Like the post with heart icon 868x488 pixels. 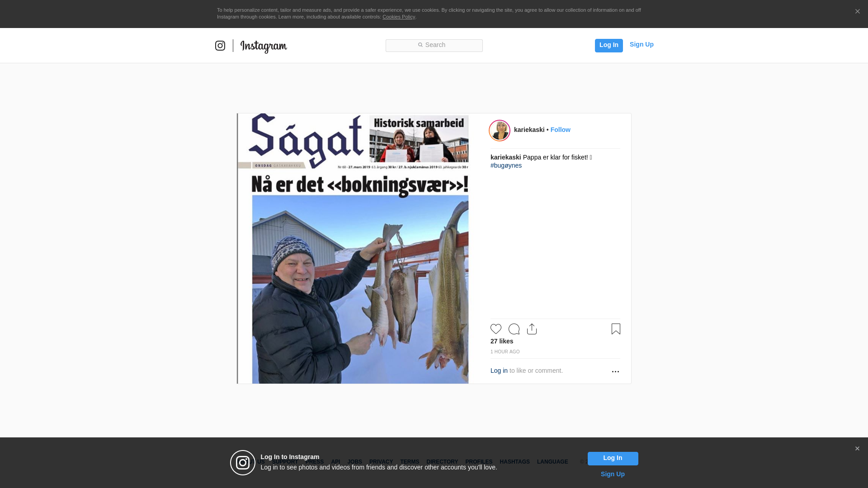[496, 329]
